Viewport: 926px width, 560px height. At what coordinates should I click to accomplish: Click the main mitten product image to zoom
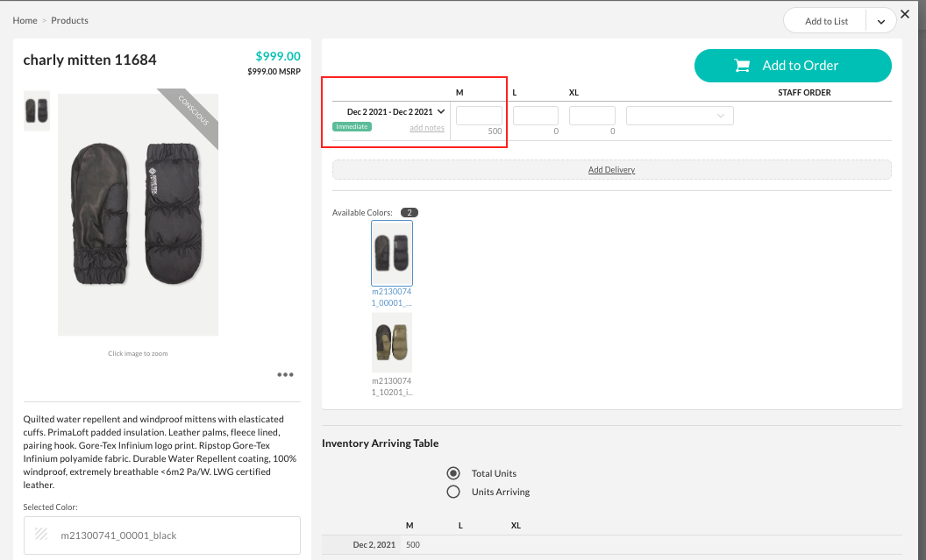tap(139, 215)
